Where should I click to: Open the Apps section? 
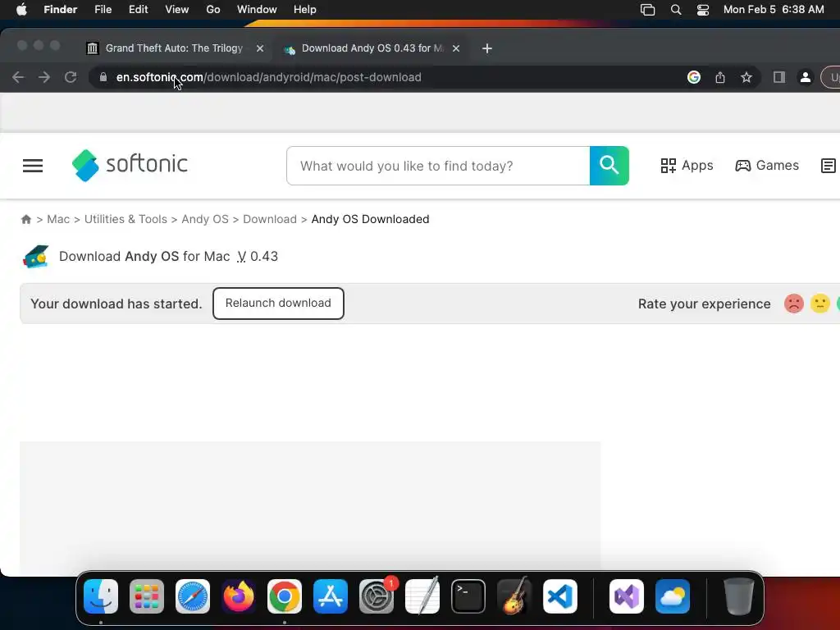(687, 166)
